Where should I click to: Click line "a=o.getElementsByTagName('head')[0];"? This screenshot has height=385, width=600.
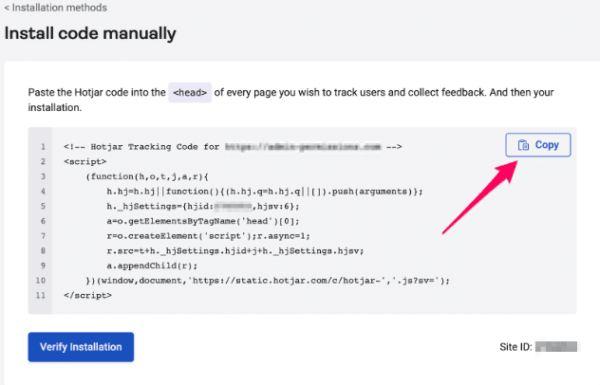(x=203, y=221)
